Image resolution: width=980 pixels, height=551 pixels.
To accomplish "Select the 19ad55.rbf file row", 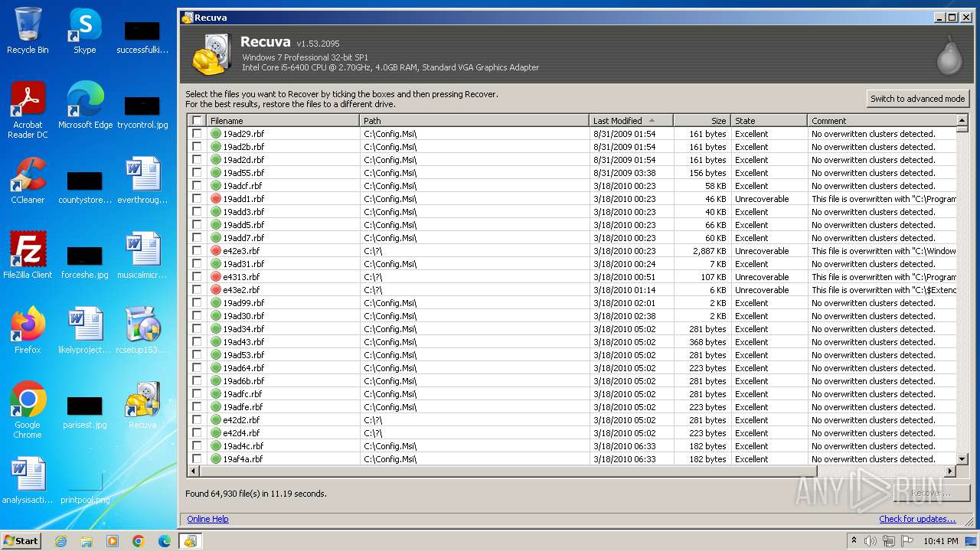I will pos(572,172).
